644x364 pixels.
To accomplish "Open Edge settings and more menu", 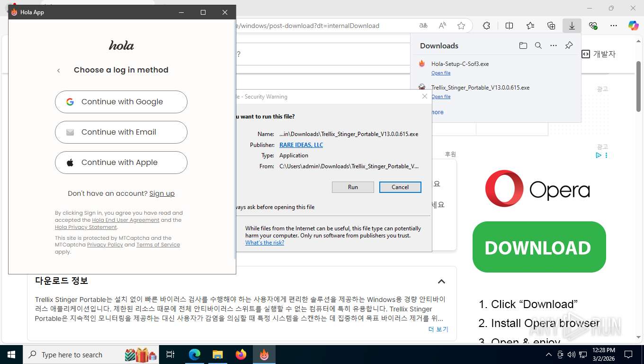I will pyautogui.click(x=614, y=26).
